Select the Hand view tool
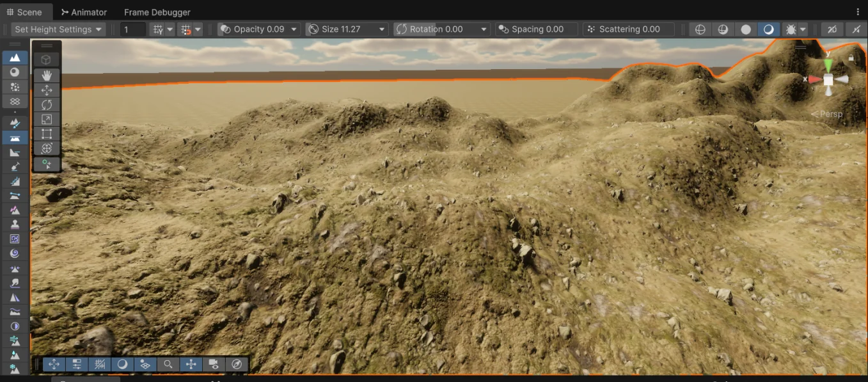This screenshot has height=382, width=868. 47,75
